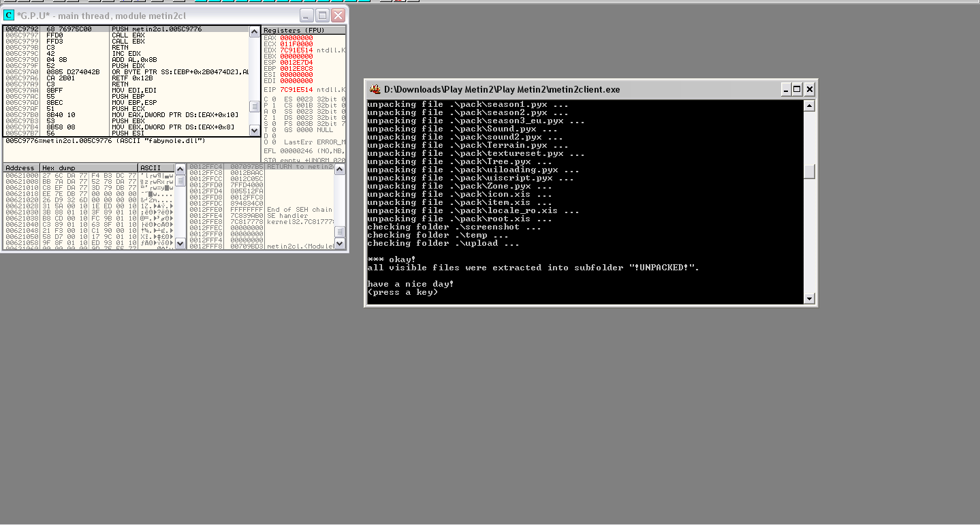Click disassembly pane scroll up arrow

255,31
